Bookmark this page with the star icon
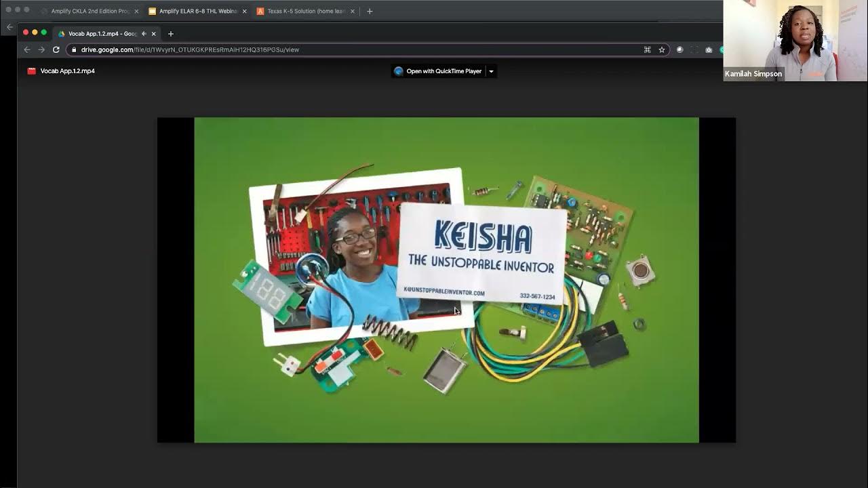This screenshot has height=488, width=868. tap(662, 49)
